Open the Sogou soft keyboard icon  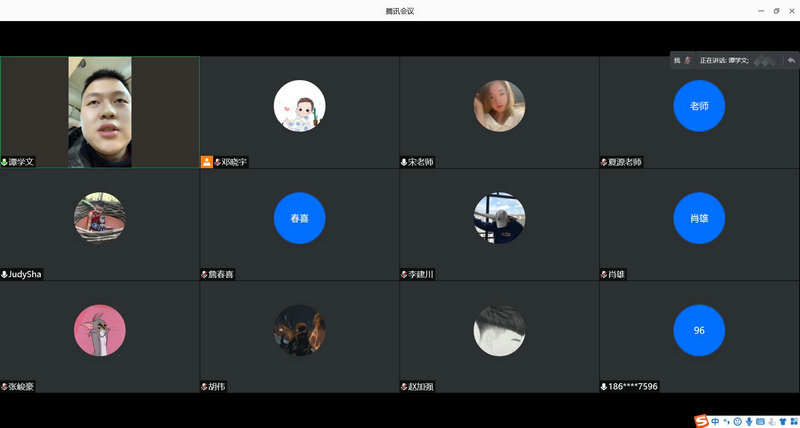[x=760, y=422]
